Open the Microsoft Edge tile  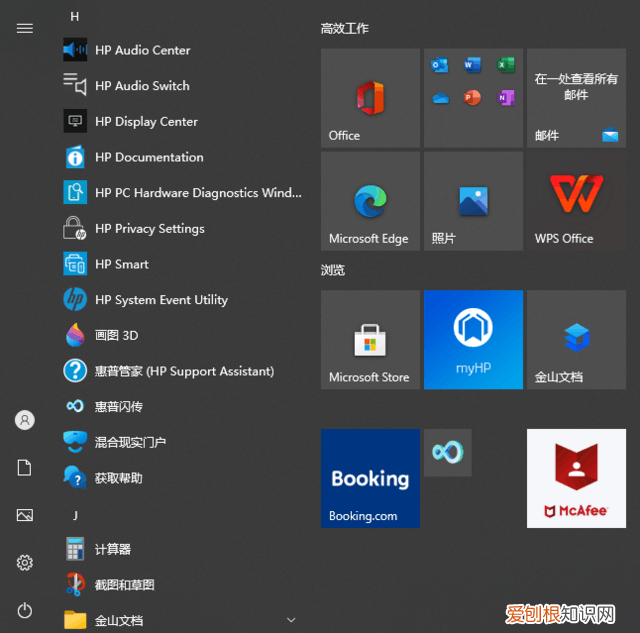370,201
